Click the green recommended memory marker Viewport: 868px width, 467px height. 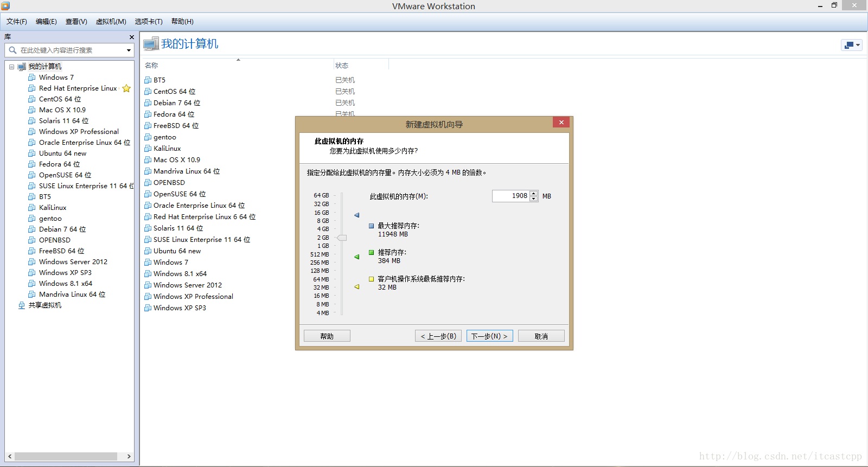click(357, 257)
